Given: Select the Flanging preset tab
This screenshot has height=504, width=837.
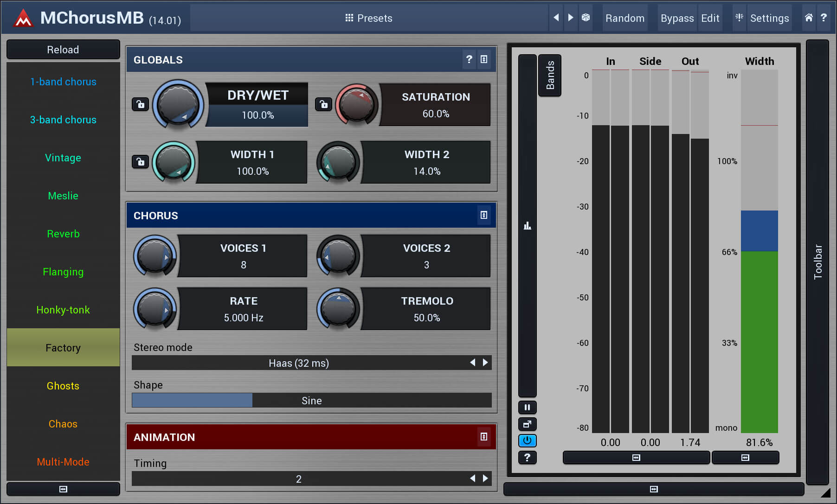Looking at the screenshot, I should (63, 272).
